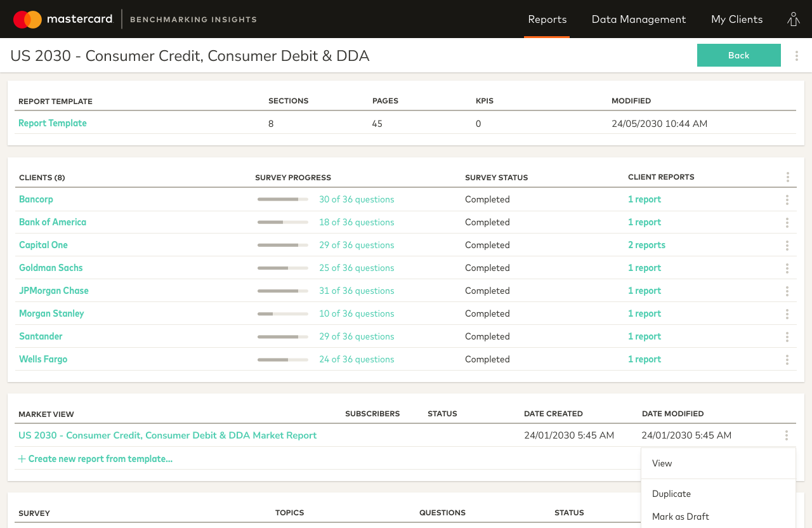Open the Bank of America row options menu
This screenshot has height=528, width=812.
coord(787,223)
